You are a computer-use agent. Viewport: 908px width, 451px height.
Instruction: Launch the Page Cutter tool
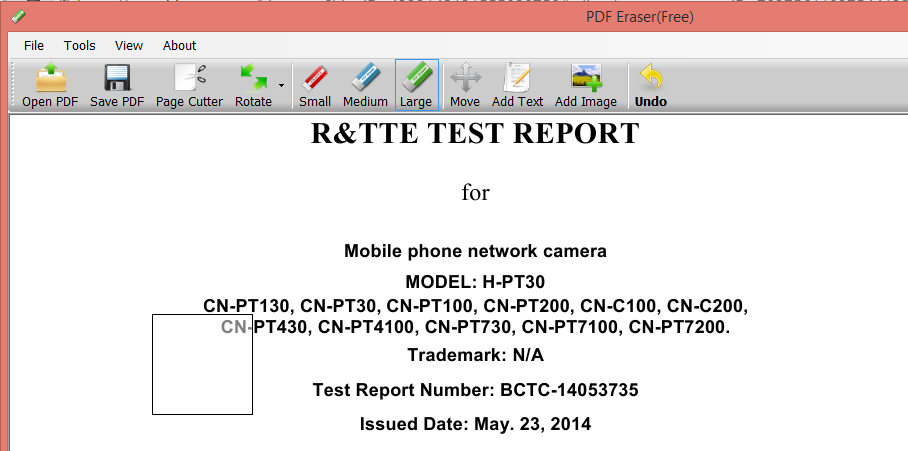[189, 85]
